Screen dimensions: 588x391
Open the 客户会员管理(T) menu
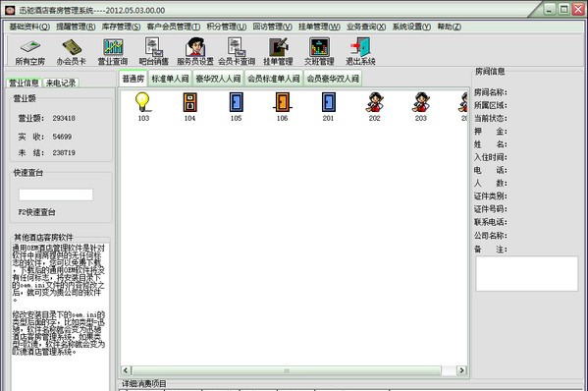(174, 27)
